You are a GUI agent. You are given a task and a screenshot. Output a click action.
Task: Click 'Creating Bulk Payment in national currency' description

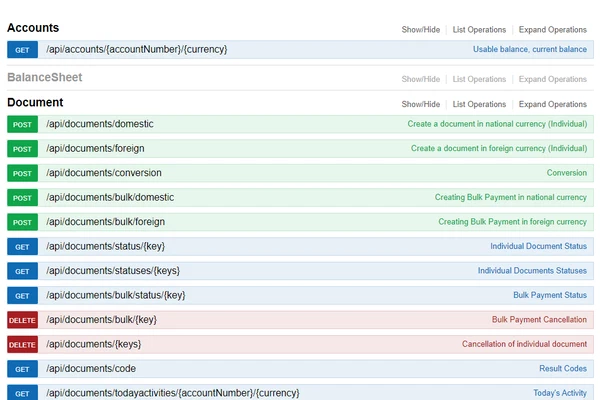point(511,198)
